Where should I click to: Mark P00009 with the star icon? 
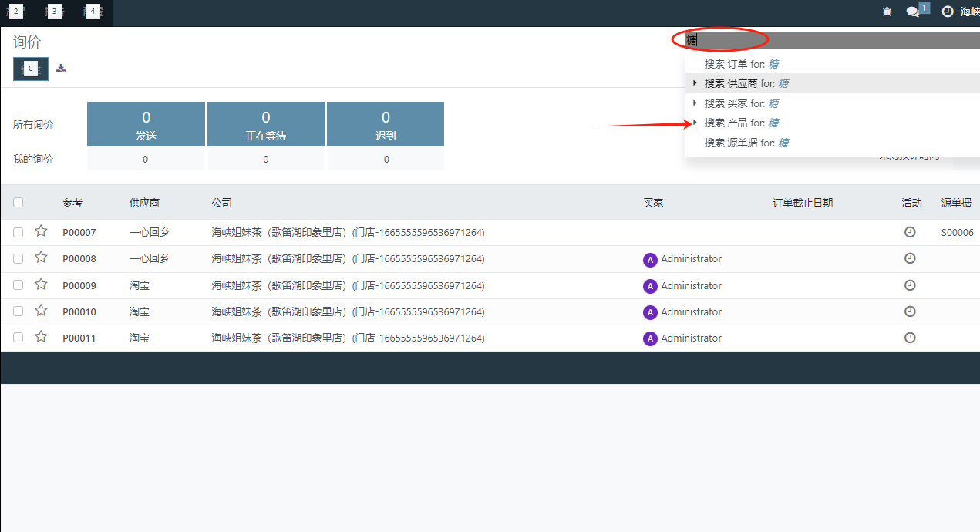coord(41,285)
